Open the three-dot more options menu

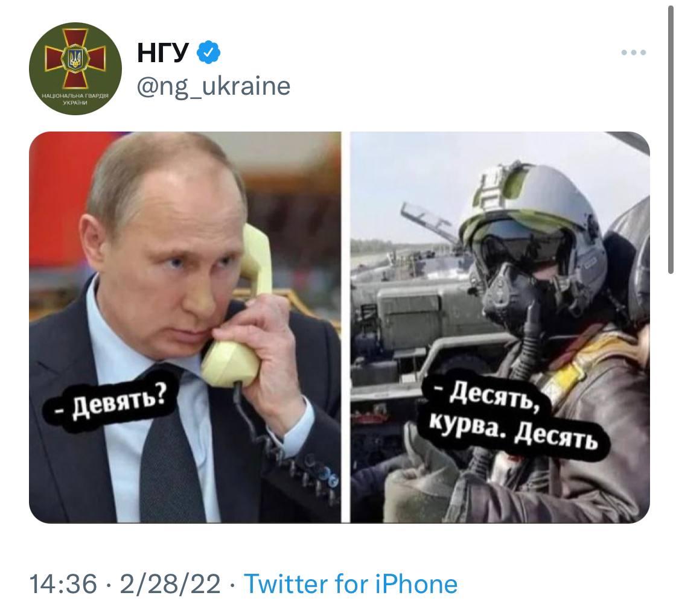[x=633, y=52]
